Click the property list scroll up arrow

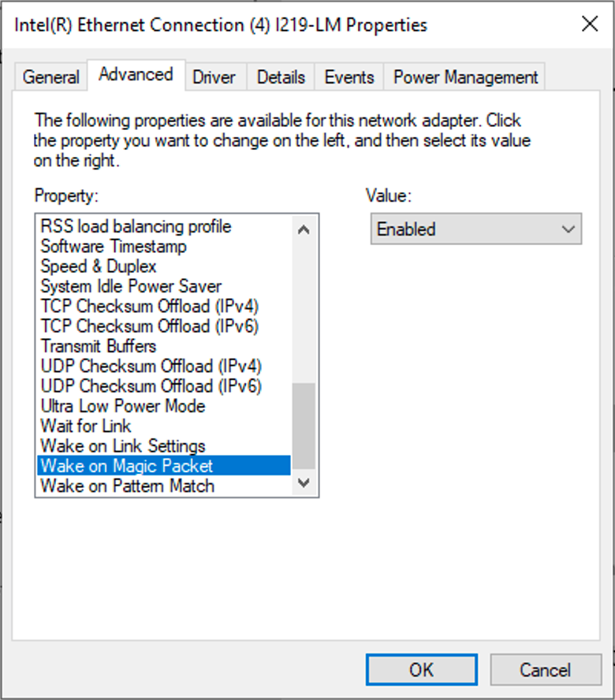(x=304, y=230)
